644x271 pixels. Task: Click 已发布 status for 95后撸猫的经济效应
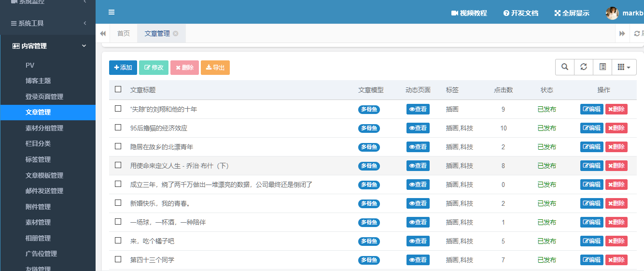click(547, 128)
